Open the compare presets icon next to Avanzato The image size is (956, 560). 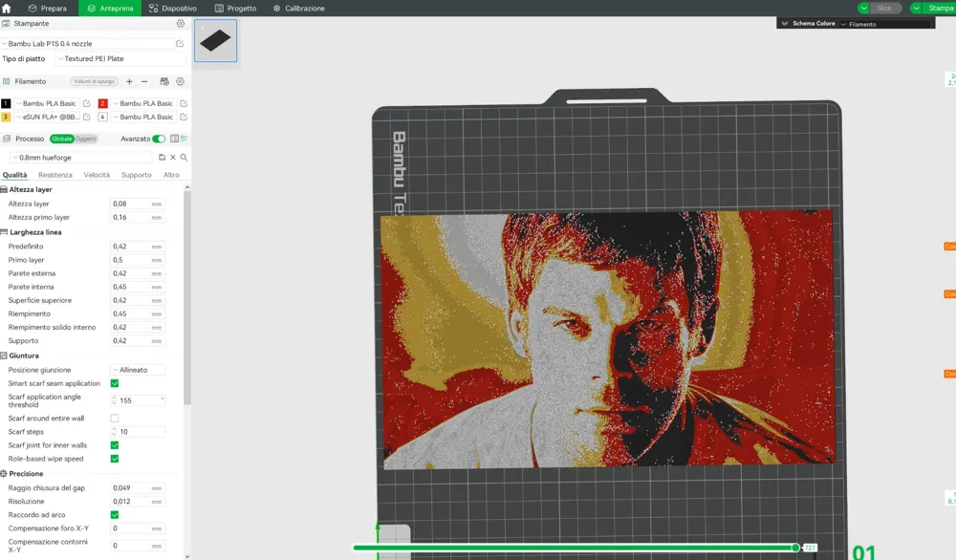185,139
